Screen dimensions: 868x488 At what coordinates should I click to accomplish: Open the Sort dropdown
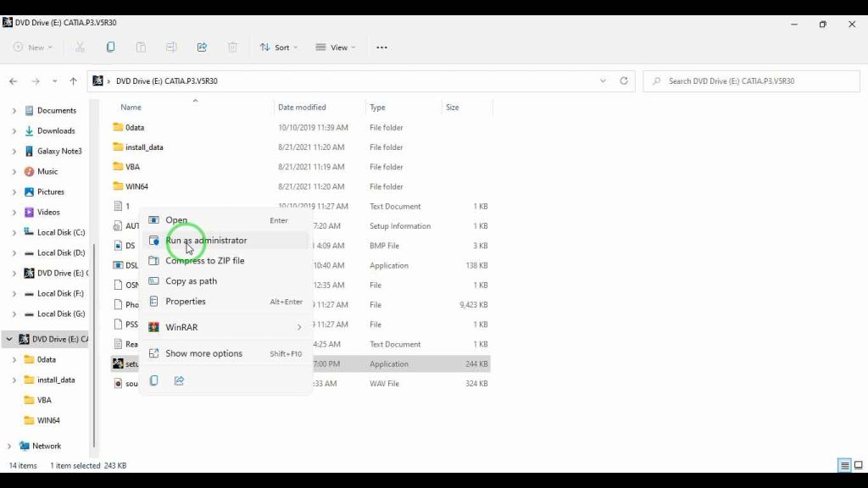click(279, 47)
